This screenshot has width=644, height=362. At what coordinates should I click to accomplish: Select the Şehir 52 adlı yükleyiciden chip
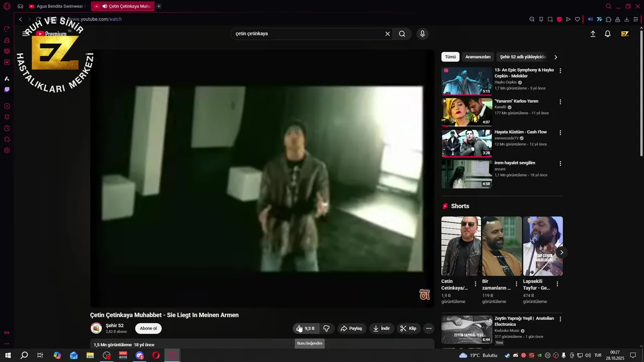[x=523, y=57]
